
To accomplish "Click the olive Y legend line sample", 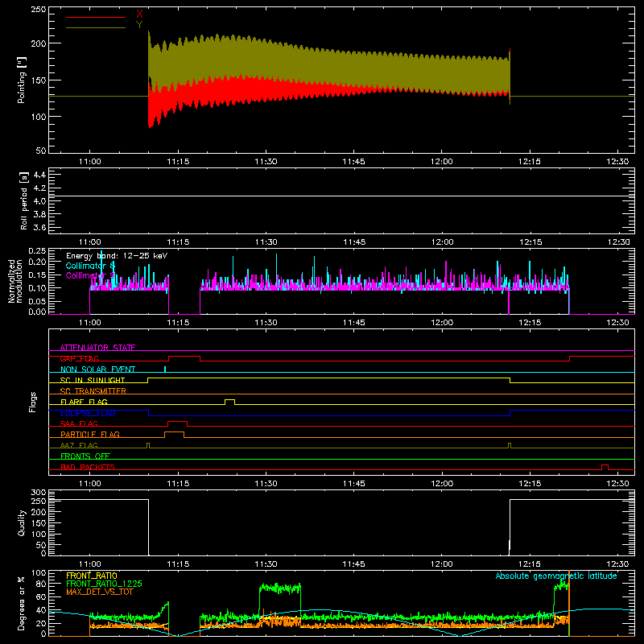I will (x=96, y=27).
